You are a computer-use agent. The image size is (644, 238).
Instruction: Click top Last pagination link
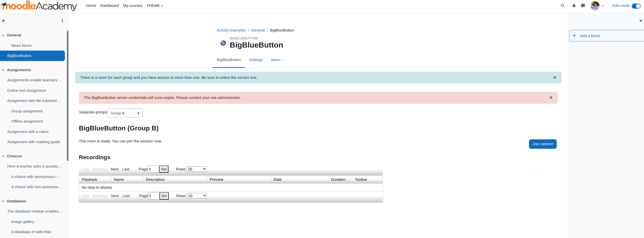[x=126, y=169]
